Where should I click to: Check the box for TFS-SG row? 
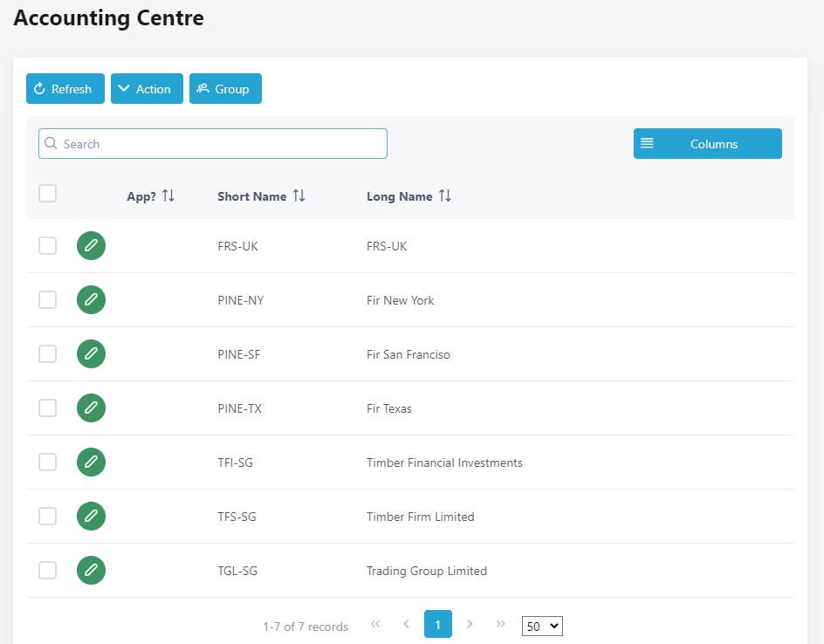coord(48,517)
